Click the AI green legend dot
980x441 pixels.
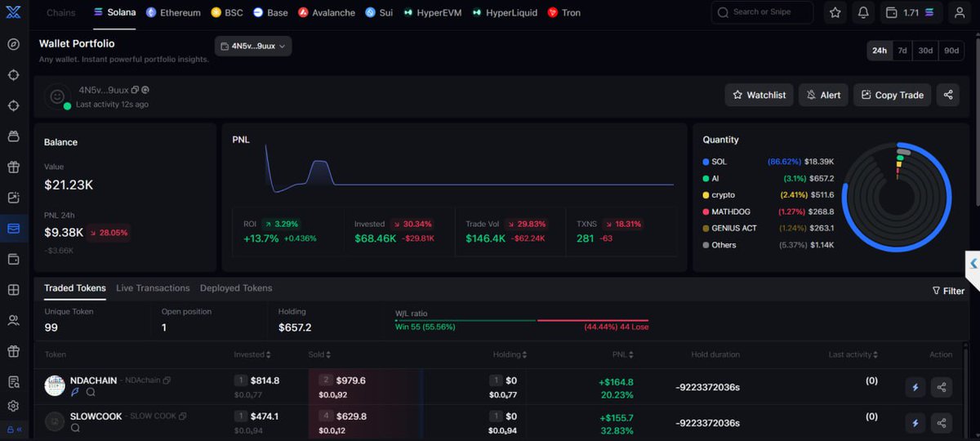pos(706,178)
